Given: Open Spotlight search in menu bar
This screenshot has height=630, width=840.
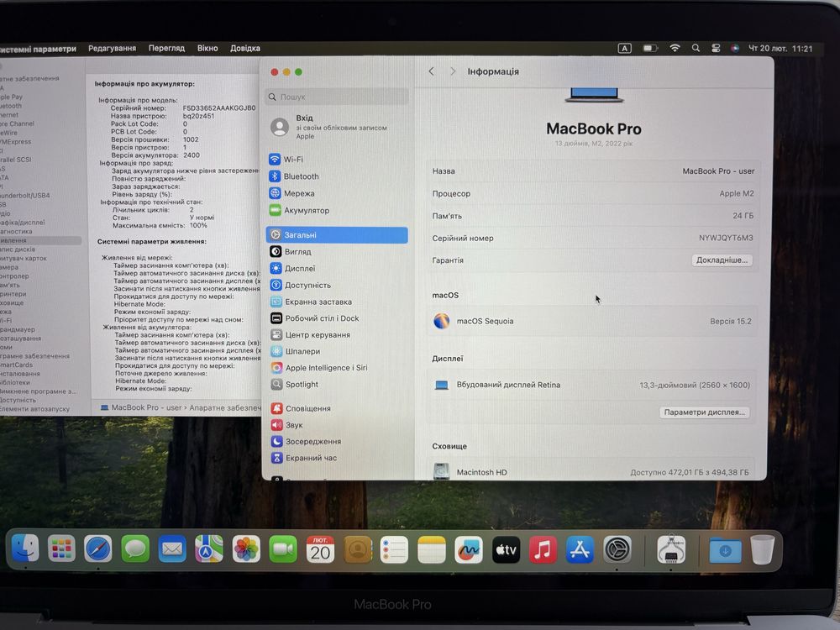Looking at the screenshot, I should (x=696, y=48).
